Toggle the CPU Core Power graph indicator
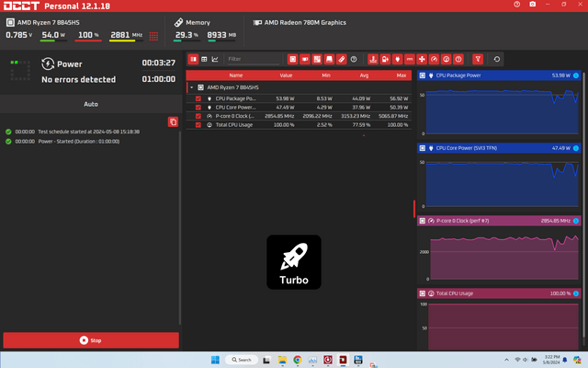The height and width of the screenshot is (368, 588). tap(576, 148)
